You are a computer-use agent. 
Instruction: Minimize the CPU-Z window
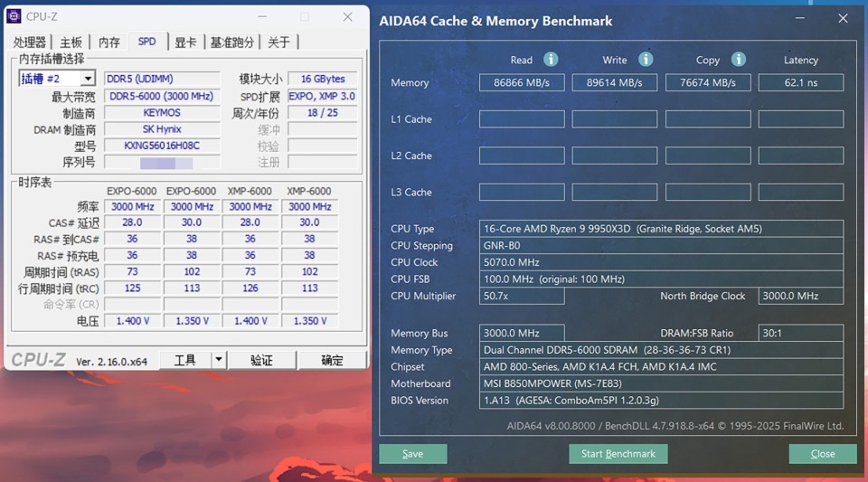(x=262, y=16)
